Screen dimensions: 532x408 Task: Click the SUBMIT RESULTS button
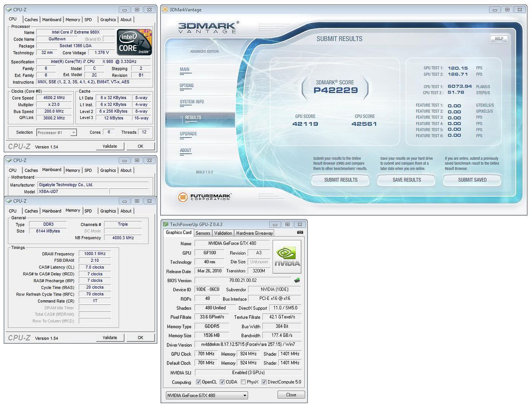[341, 180]
